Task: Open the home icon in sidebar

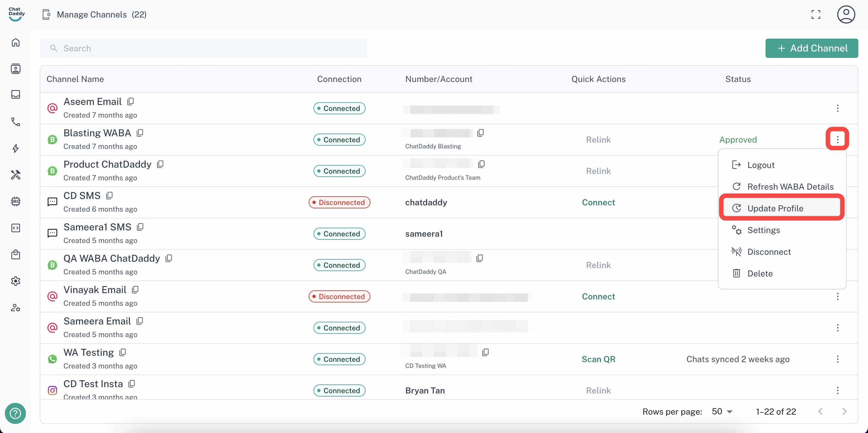Action: point(15,43)
